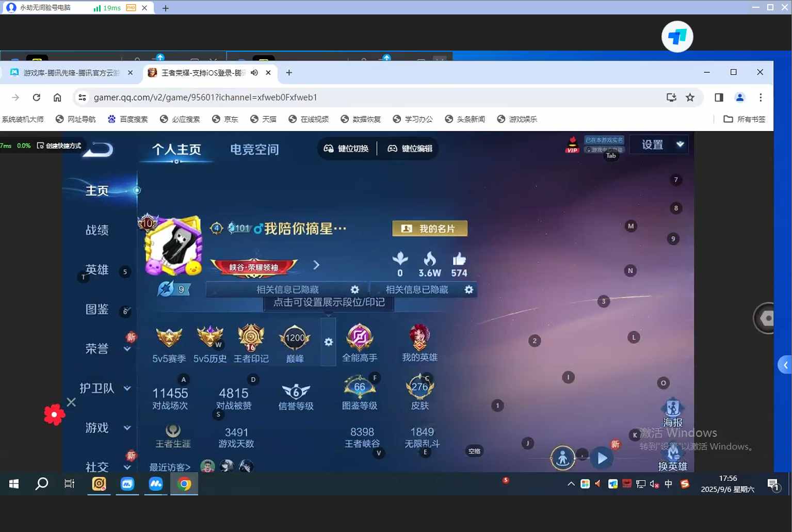Expand the 社交 sidebar section
This screenshot has width=792, height=532.
tap(127, 467)
